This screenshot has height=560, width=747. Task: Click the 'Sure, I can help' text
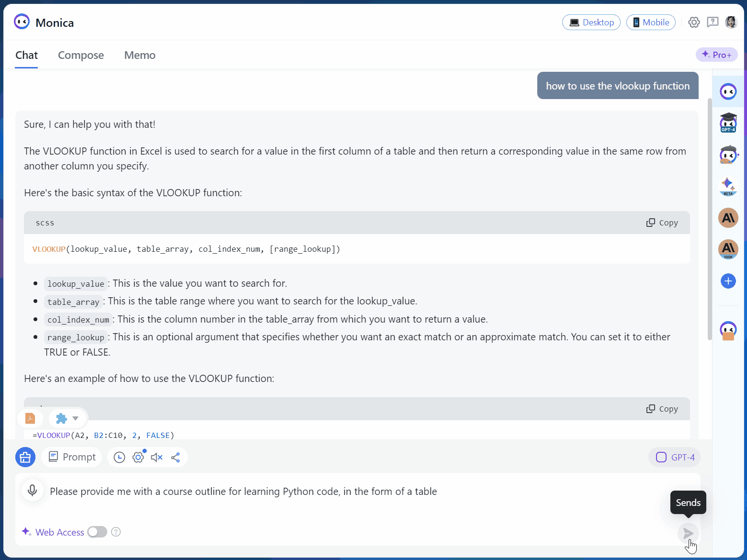90,124
